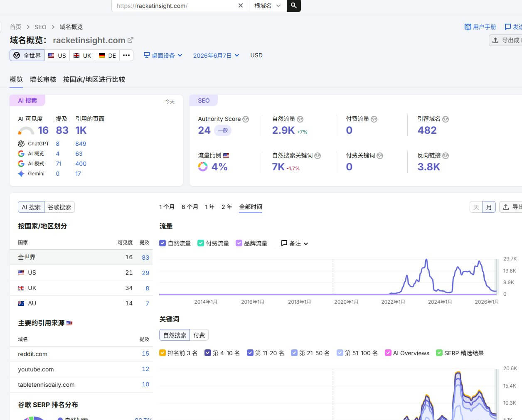The height and width of the screenshot is (420, 522).
Task: Click the Gemini sparkle icon
Action: [21, 174]
